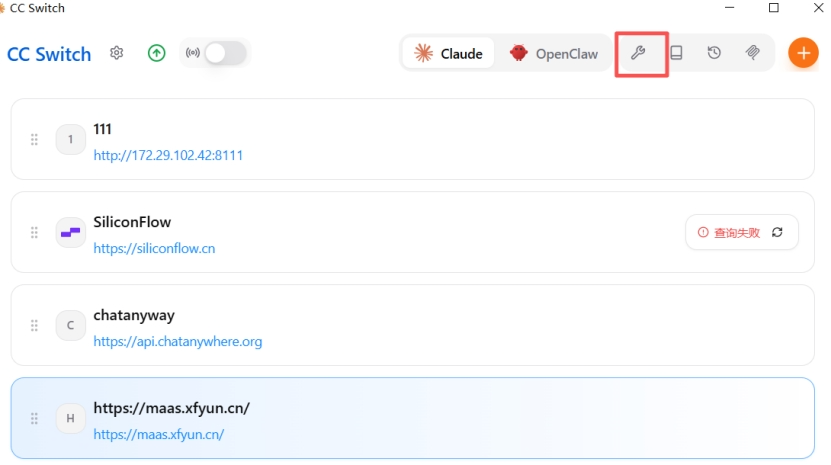Click the paperclip MCP icon
This screenshot has height=465, width=831.
752,52
